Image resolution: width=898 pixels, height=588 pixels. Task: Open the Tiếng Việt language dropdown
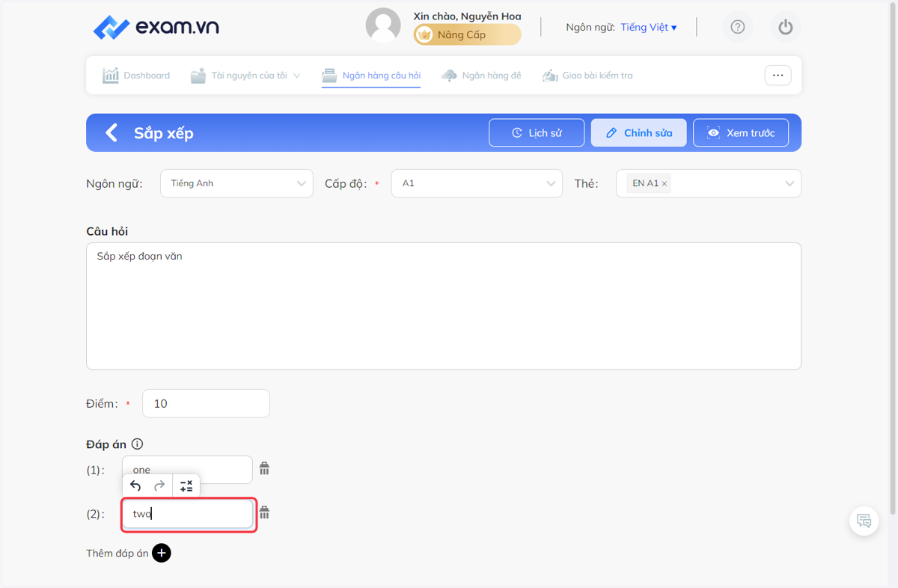click(649, 28)
